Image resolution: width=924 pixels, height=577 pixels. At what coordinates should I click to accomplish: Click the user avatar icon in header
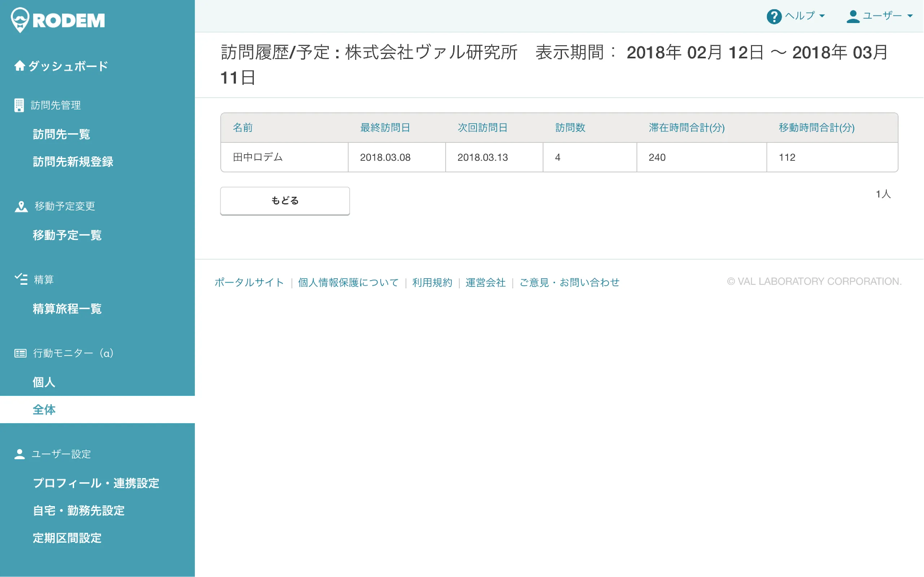click(x=853, y=16)
